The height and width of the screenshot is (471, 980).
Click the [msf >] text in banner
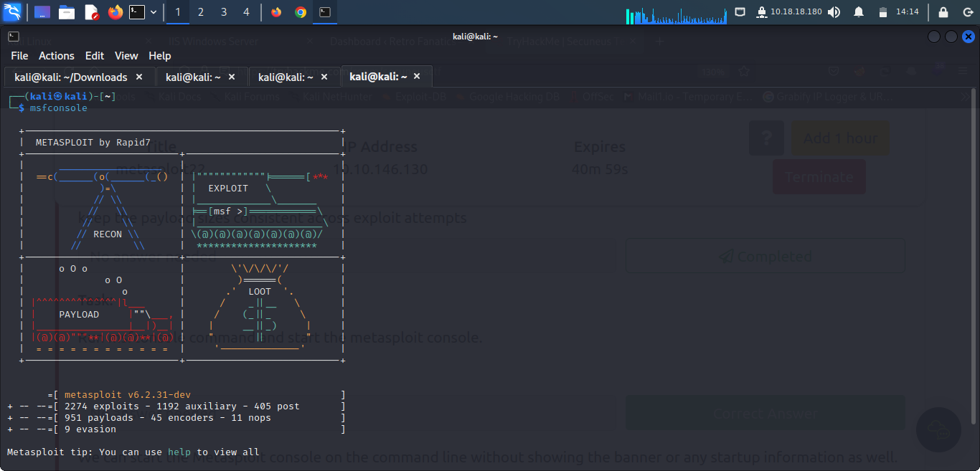click(x=228, y=211)
